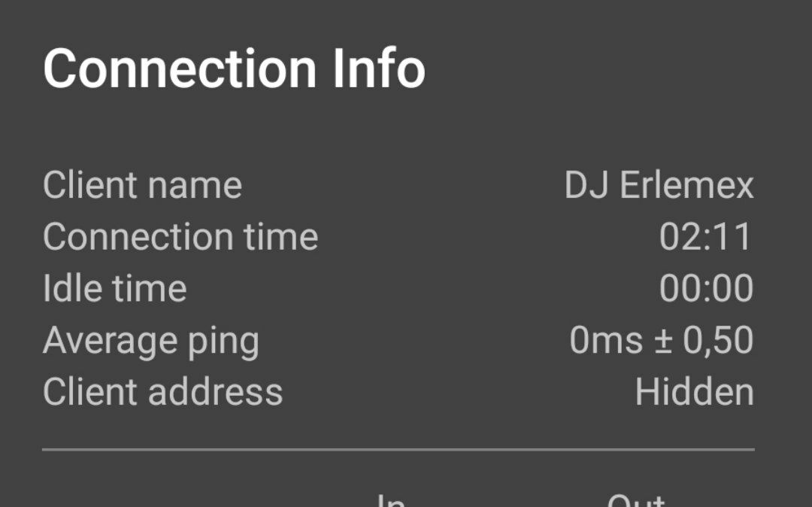Click the word "Connection" in the dialog title
The width and height of the screenshot is (812, 507).
coord(180,69)
